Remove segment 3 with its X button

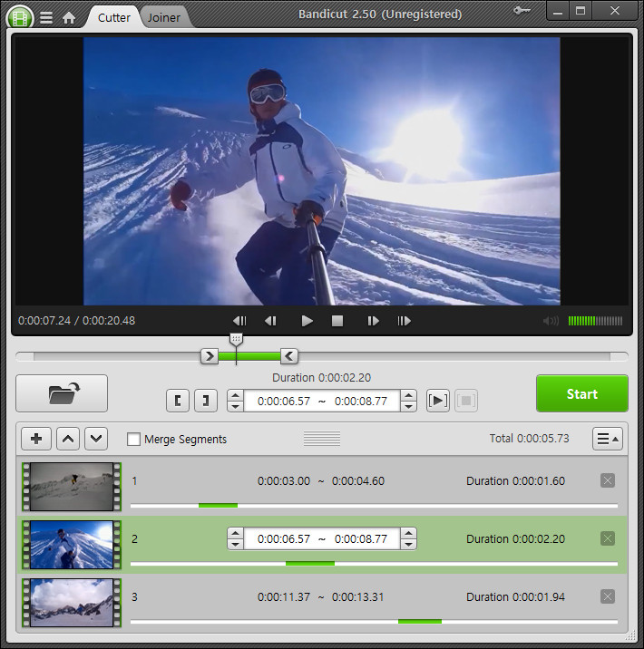coord(608,596)
